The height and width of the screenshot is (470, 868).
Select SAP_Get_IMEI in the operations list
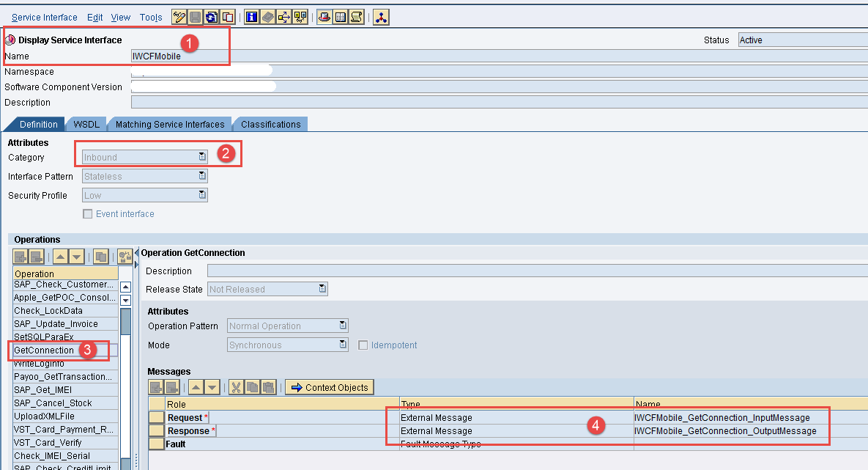(x=42, y=390)
